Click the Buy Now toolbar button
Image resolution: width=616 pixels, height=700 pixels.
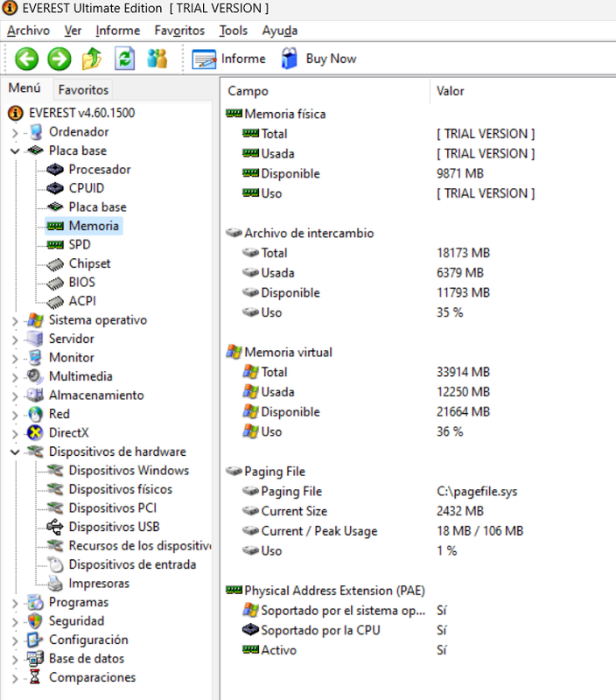click(318, 59)
